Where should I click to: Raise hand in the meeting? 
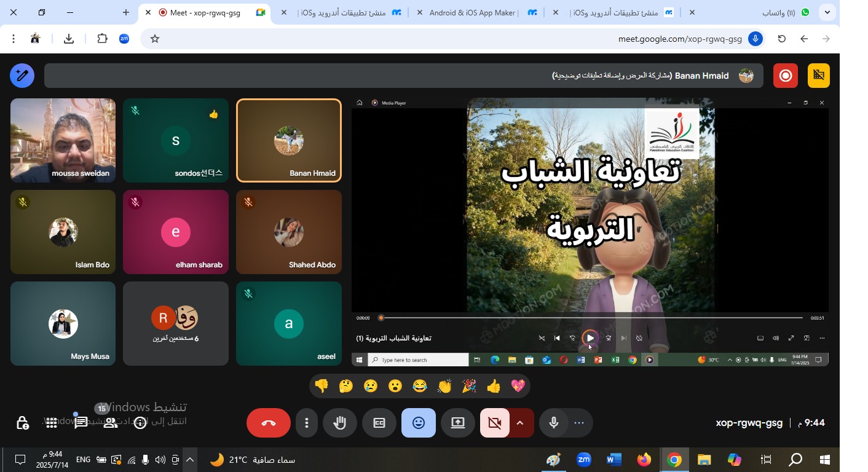[340, 423]
